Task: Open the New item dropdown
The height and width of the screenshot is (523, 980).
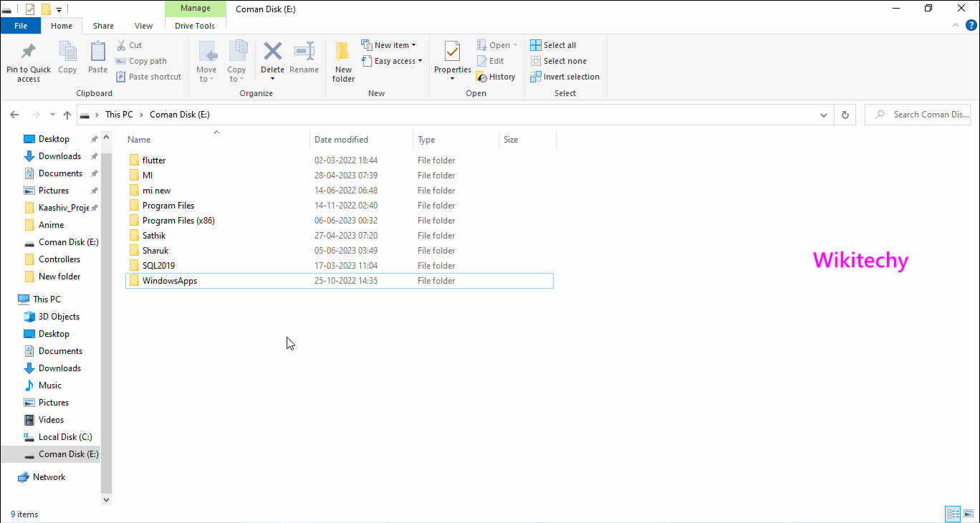Action: 390,44
